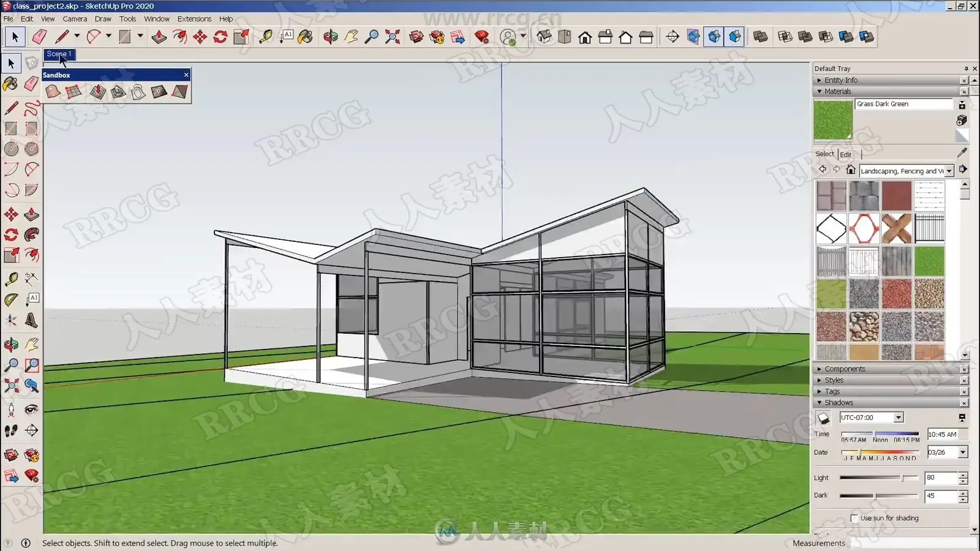Screen dimensions: 980x551
Task: Go to In Model materials home icon
Action: point(851,170)
